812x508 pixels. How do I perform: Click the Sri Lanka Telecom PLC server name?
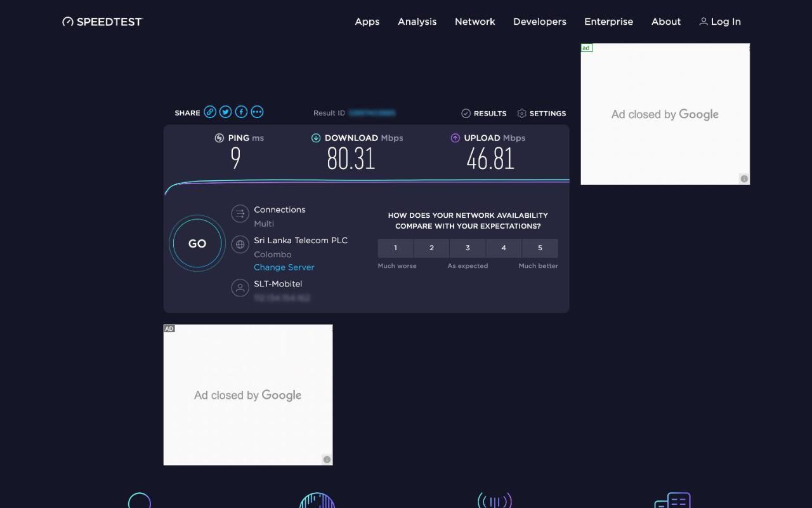[301, 241]
